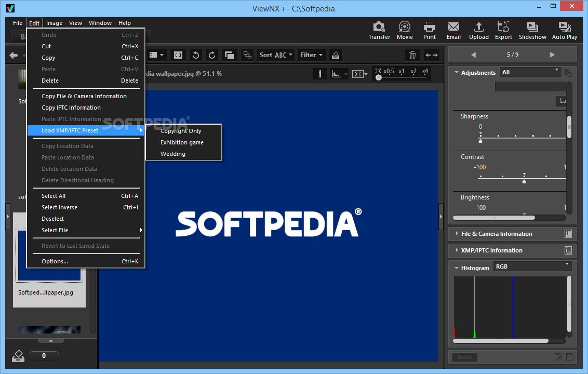The height and width of the screenshot is (374, 588).
Task: Collapse the right panel with side handle
Action: (440, 217)
